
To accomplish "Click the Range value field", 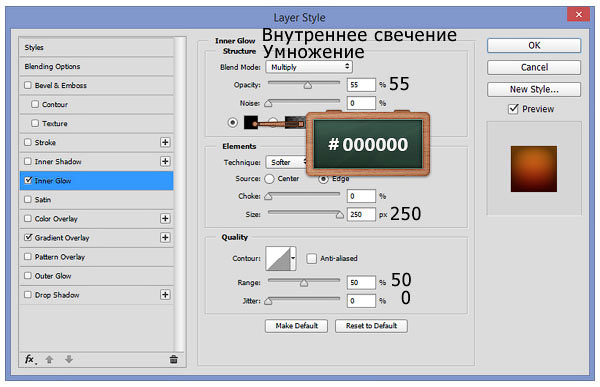I will click(361, 282).
